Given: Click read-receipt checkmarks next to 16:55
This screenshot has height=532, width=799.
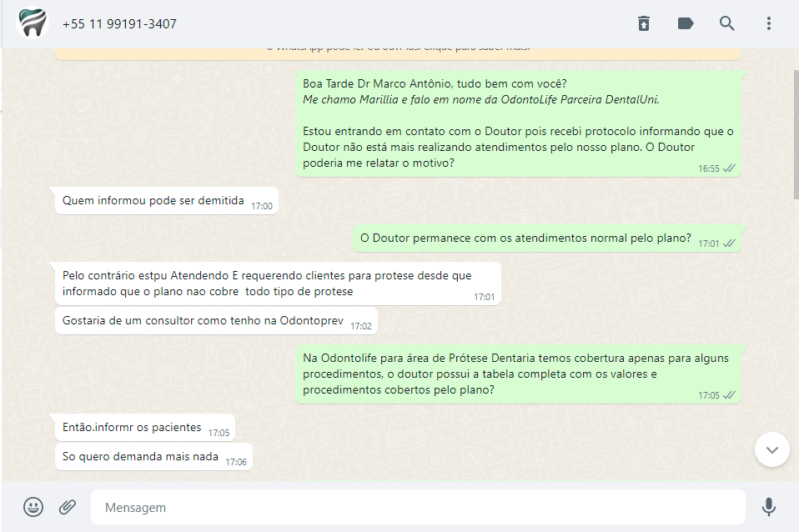Looking at the screenshot, I should pos(729,168).
